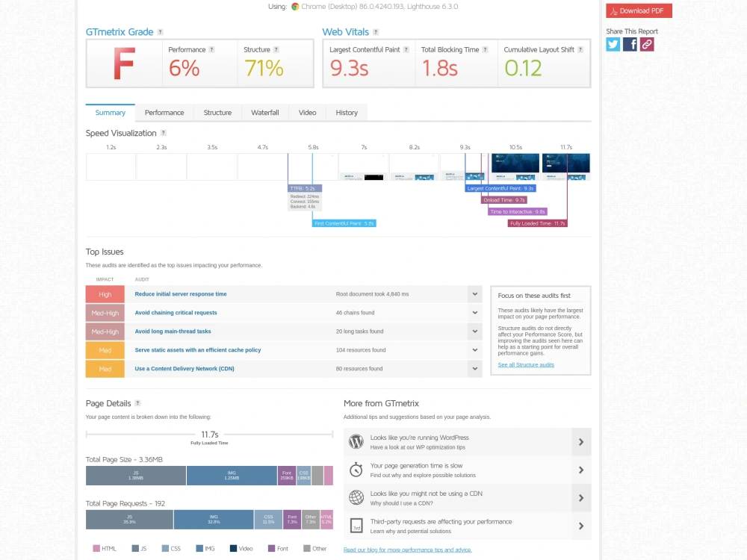The image size is (747, 560).
Task: Click First Contentful Paint 5.8s marker
Action: tap(344, 223)
